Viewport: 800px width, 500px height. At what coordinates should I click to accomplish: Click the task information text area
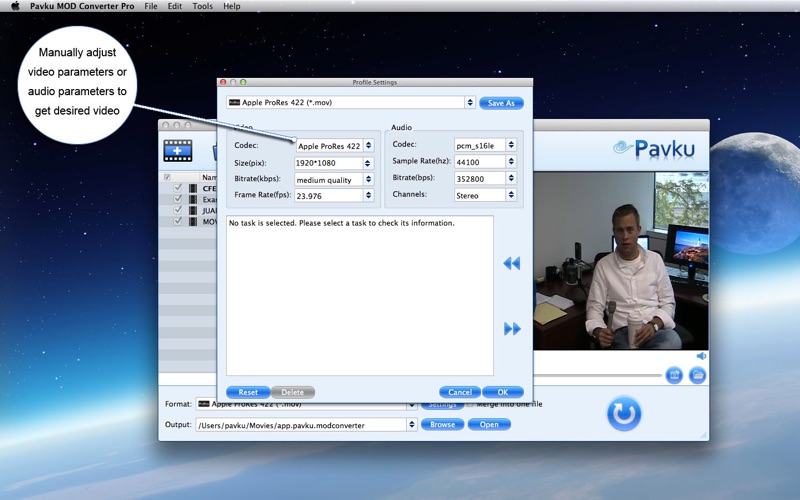pos(360,295)
